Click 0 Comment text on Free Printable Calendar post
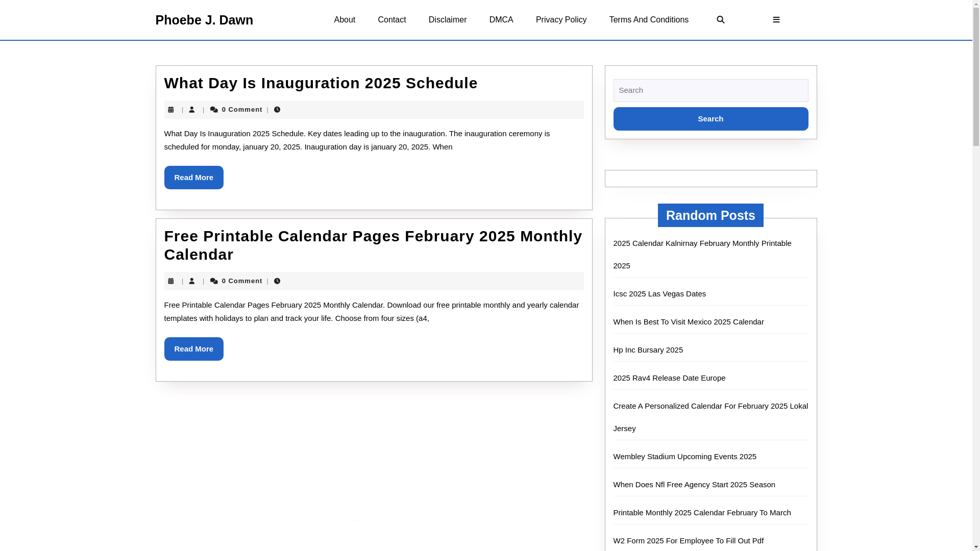Viewport: 980px width, 551px height. pos(242,281)
